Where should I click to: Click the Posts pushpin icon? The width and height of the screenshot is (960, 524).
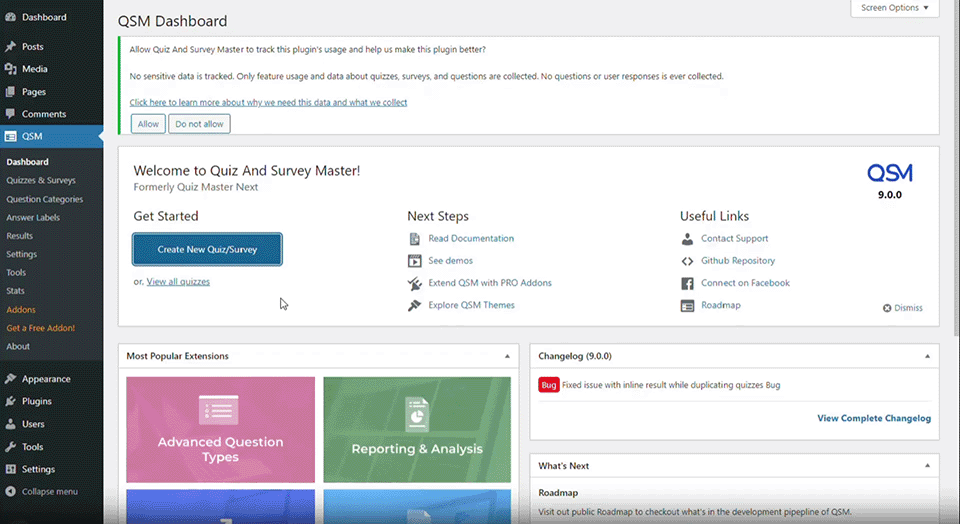pos(10,47)
